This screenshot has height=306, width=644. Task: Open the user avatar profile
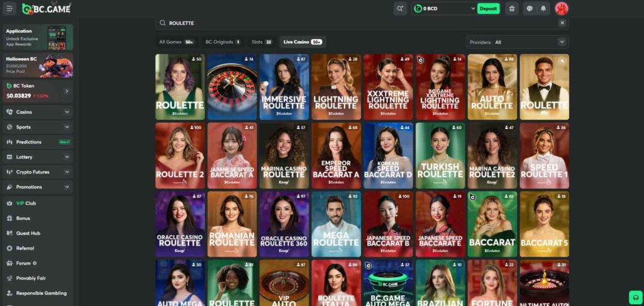(562, 8)
